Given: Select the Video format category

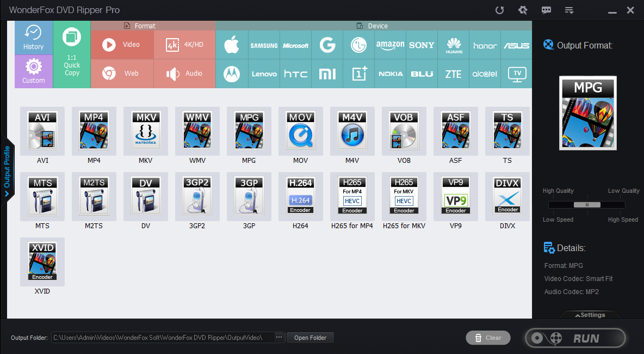Looking at the screenshot, I should pos(122,45).
